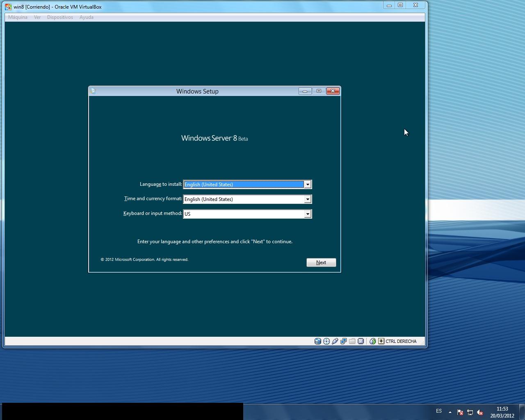
Task: Click the USB devices status icon
Action: [x=335, y=341]
